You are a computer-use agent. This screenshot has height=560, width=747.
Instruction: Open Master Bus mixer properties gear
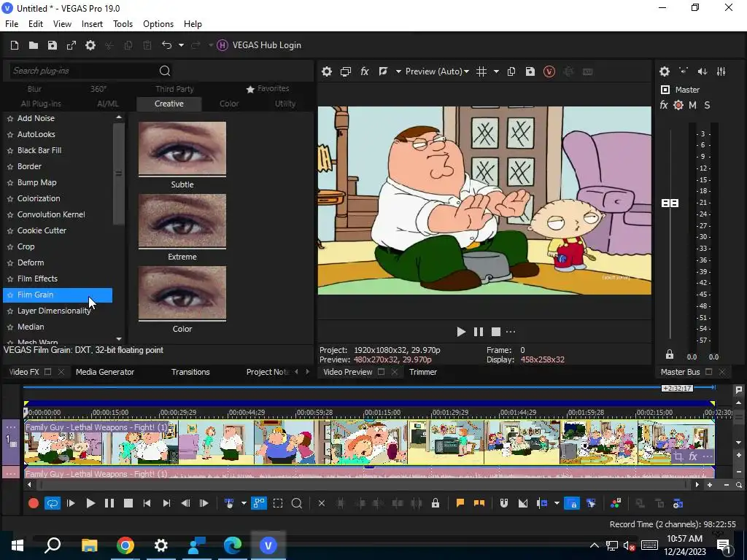[x=665, y=72]
